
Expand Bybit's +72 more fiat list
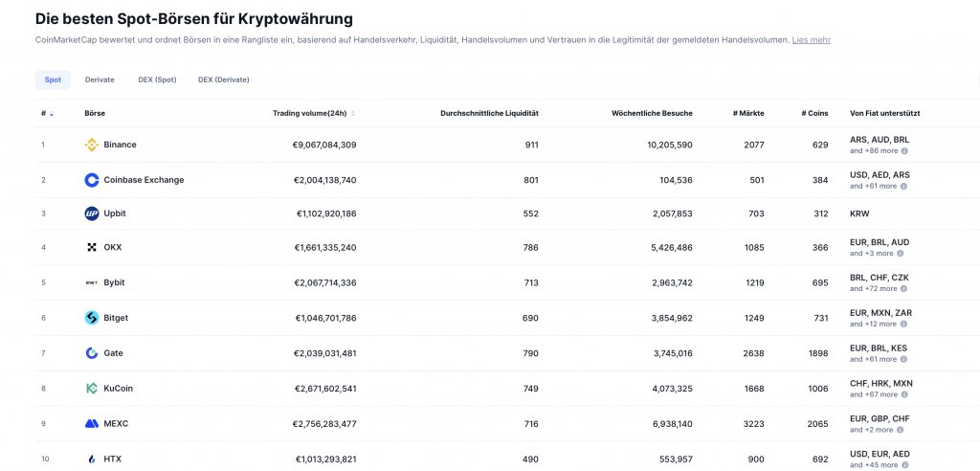pyautogui.click(x=874, y=288)
